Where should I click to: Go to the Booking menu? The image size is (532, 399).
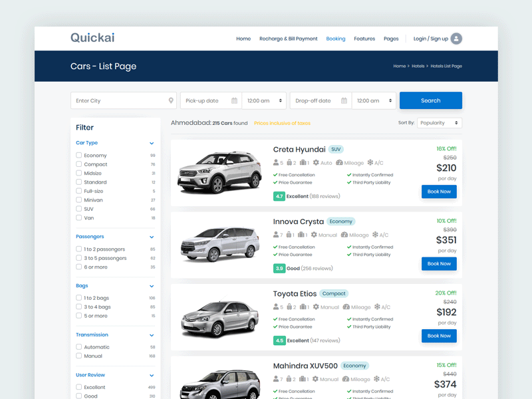[336, 39]
